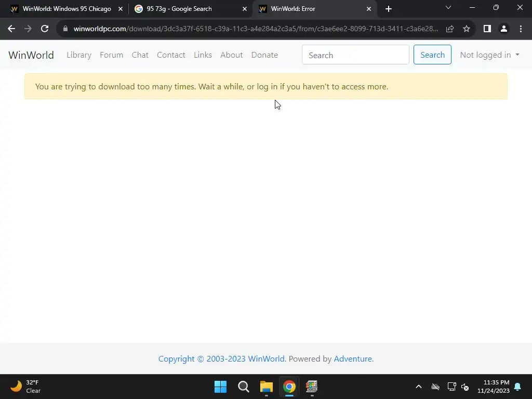
Task: Open the Chrome side panel
Action: (x=487, y=29)
